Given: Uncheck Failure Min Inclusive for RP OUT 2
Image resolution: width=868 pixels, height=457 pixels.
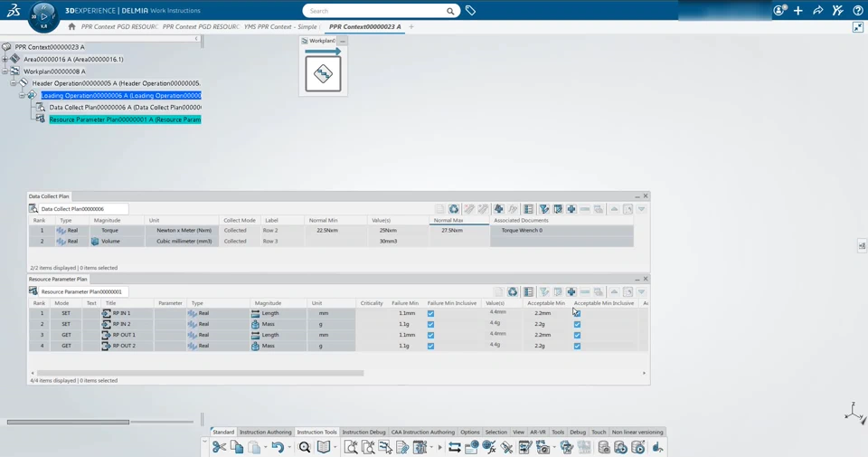Looking at the screenshot, I should click(430, 347).
